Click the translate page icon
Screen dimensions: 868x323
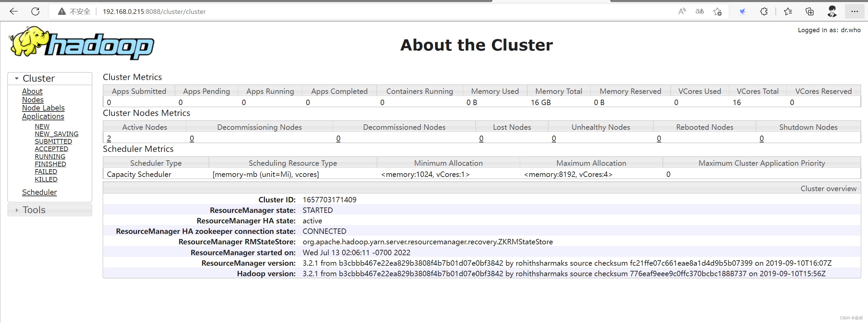click(699, 12)
